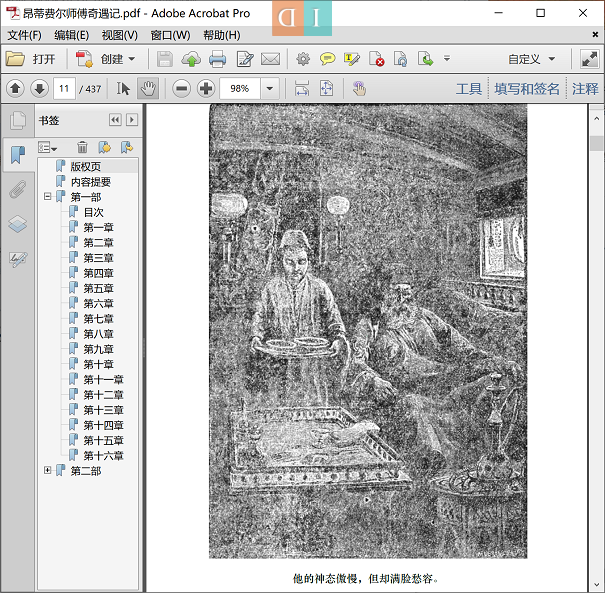Image resolution: width=605 pixels, height=593 pixels.
Task: Click the Delete page icon
Action: pyautogui.click(x=376, y=59)
